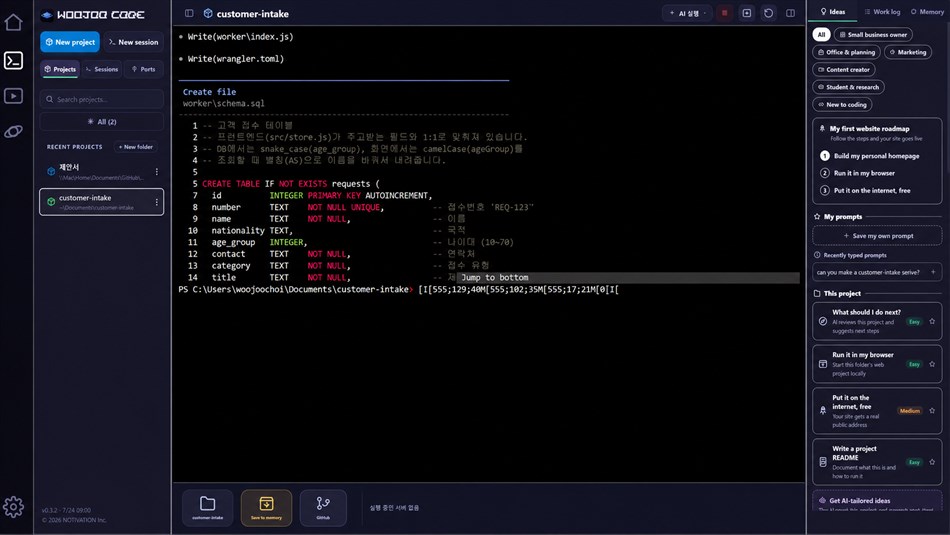Switch to the Work log tab

[882, 12]
